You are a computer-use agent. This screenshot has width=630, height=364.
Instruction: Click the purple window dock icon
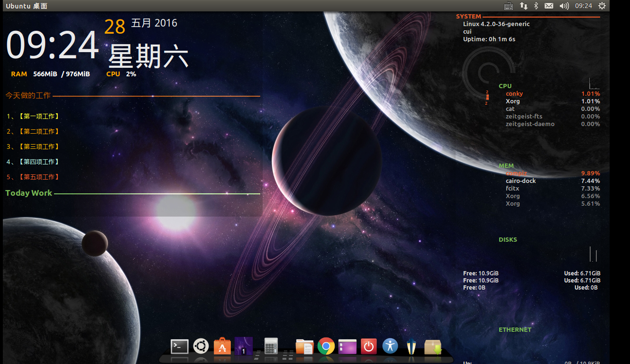(347, 346)
